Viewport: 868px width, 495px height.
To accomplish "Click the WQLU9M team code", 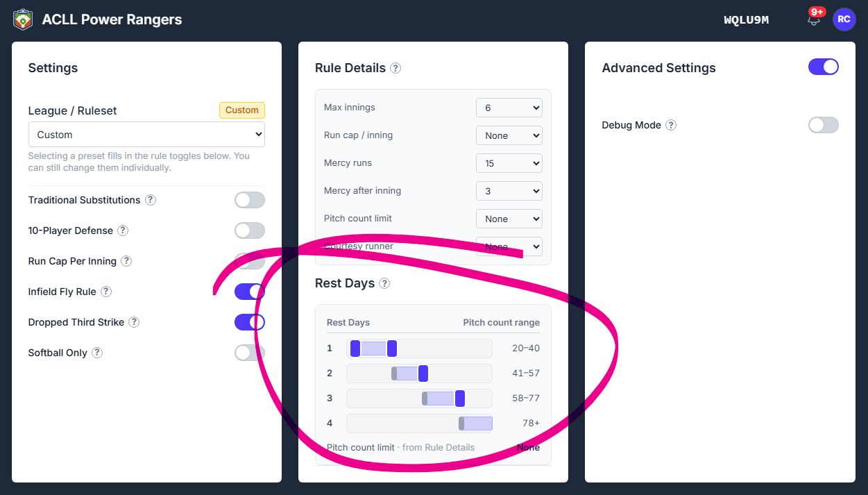I will (x=747, y=19).
